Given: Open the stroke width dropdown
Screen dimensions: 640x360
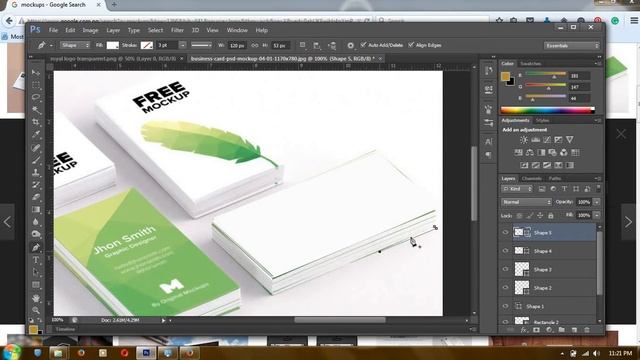Looking at the screenshot, I should pos(182,45).
